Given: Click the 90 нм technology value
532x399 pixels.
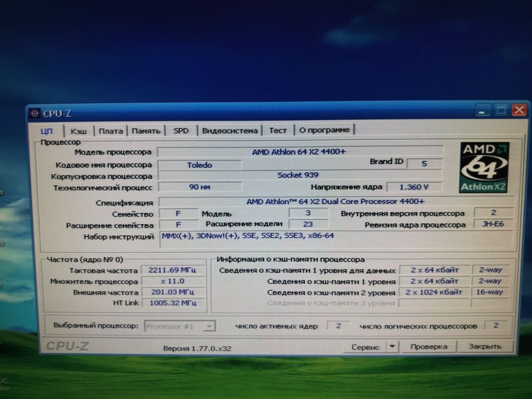Looking at the screenshot, I should pyautogui.click(x=200, y=186).
